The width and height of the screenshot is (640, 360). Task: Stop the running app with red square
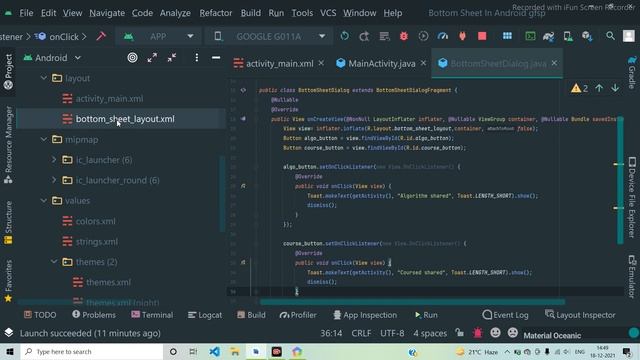pyautogui.click(x=482, y=36)
